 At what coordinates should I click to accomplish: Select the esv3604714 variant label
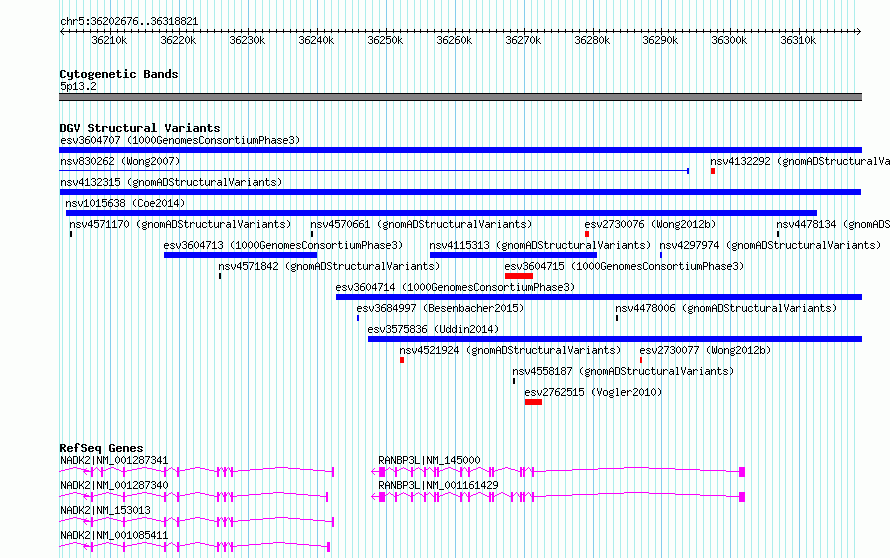pos(455,287)
